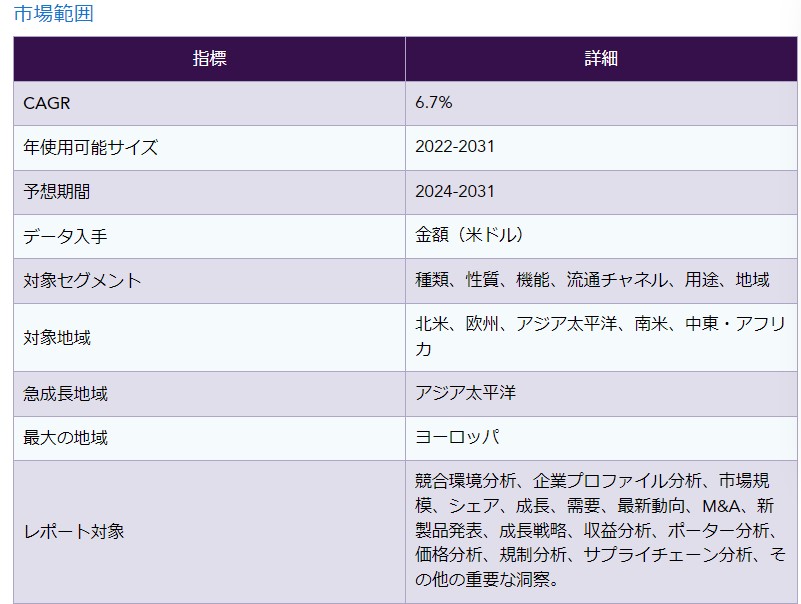Click the アジア太平洋 value in 急成長地域 row
Screen dimensions: 801x604
465,393
